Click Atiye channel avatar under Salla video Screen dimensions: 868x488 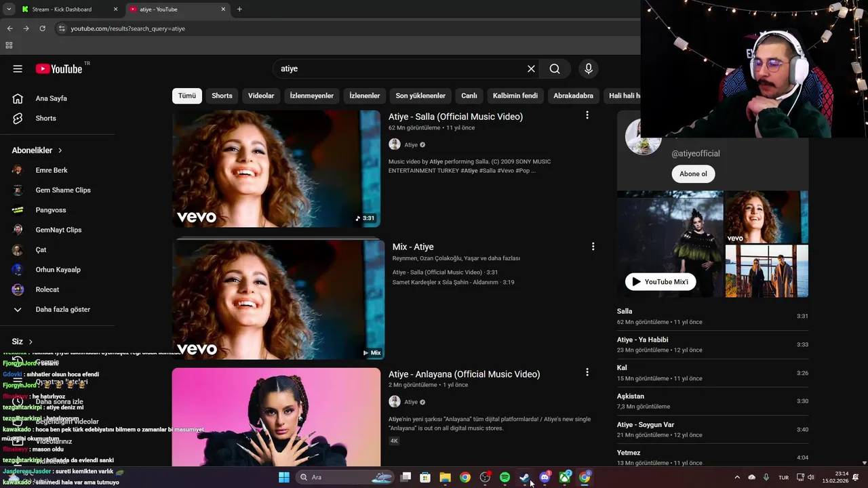[395, 144]
